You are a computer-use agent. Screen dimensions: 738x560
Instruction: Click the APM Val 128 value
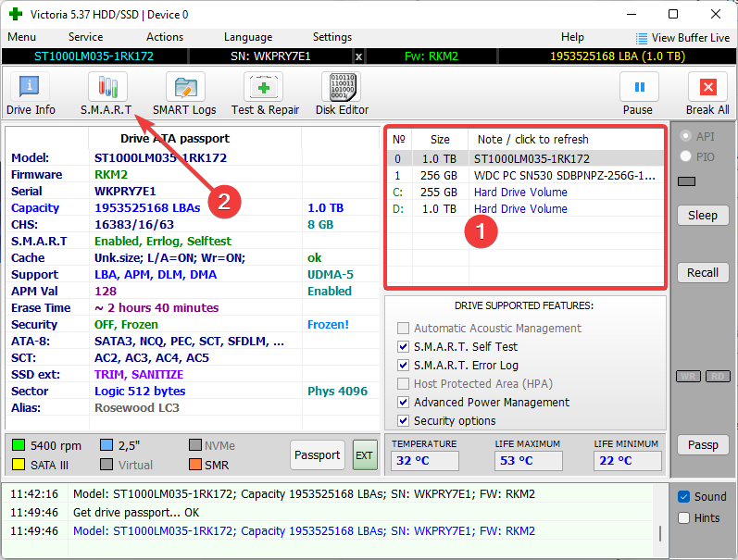[x=106, y=292]
